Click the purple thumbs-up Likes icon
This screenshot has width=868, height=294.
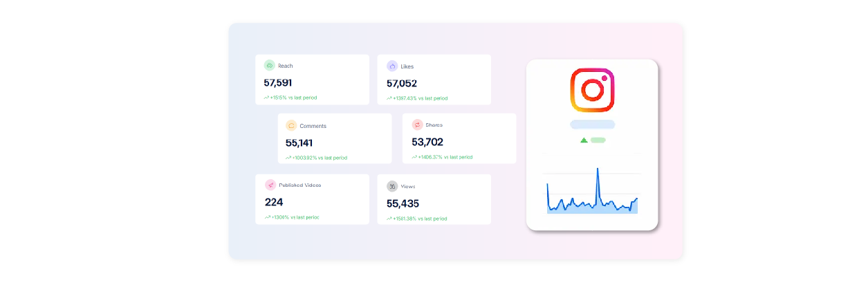(392, 66)
